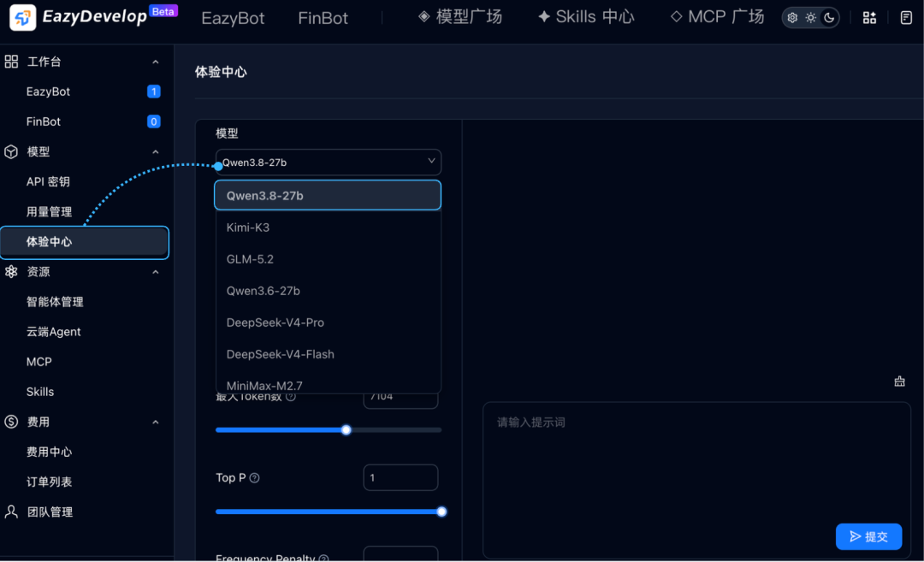Screen dimensions: 924x562
Task: Click the clear chat broom icon
Action: pos(899,382)
